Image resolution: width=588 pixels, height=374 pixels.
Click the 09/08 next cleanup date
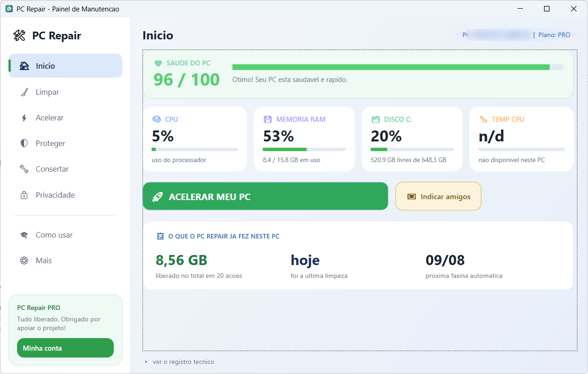(x=445, y=260)
